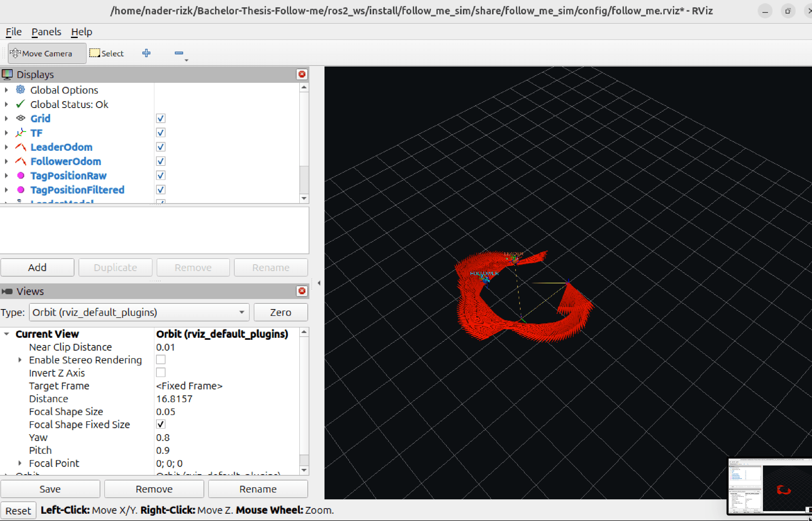Select the Move Camera tool

[x=47, y=53]
